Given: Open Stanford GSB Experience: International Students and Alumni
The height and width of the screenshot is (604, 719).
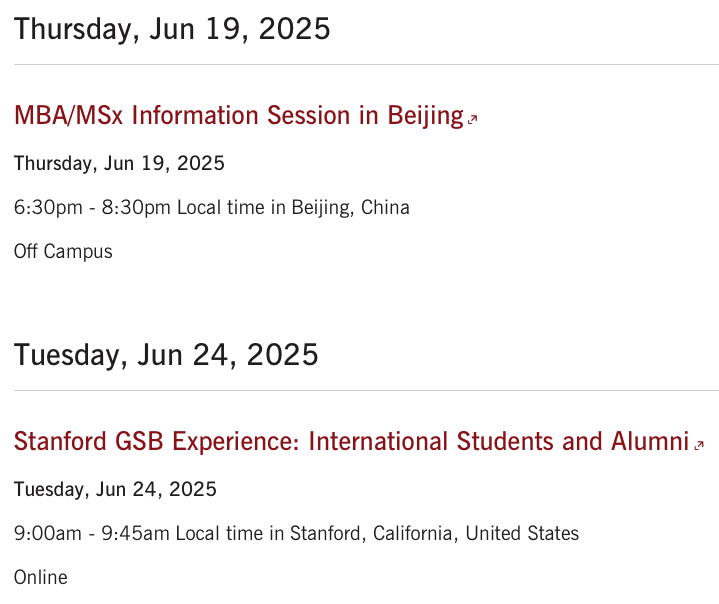Looking at the screenshot, I should [351, 441].
